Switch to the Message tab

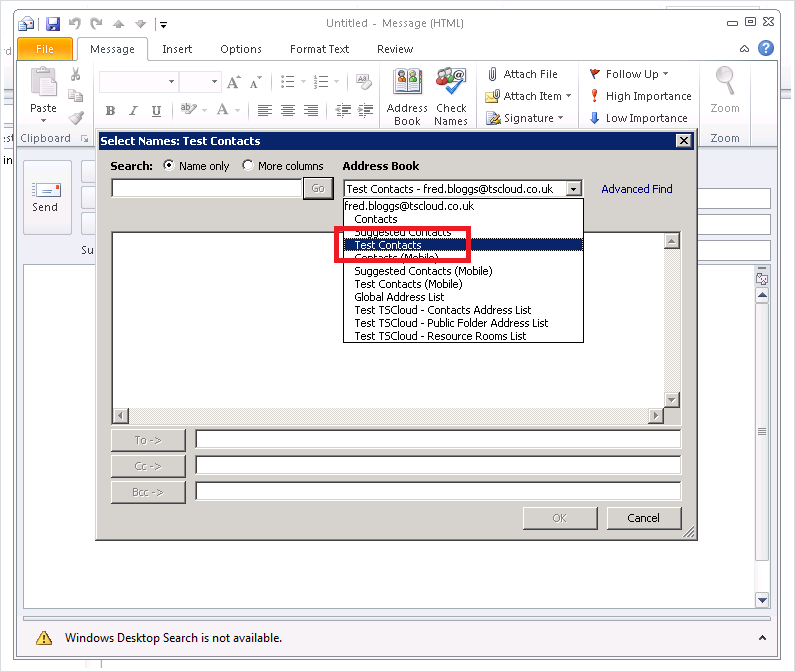coord(113,49)
